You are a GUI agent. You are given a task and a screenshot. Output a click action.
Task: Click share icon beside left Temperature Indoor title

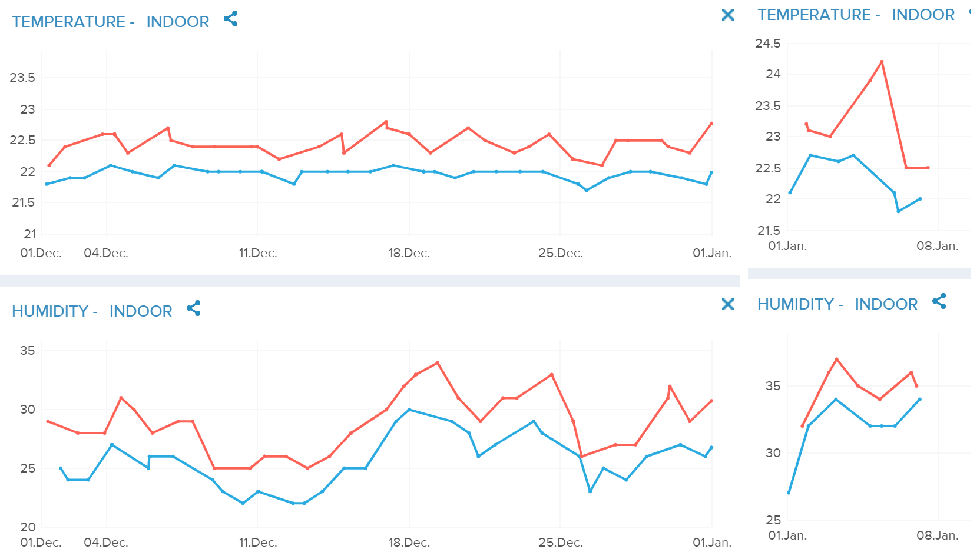click(x=231, y=19)
